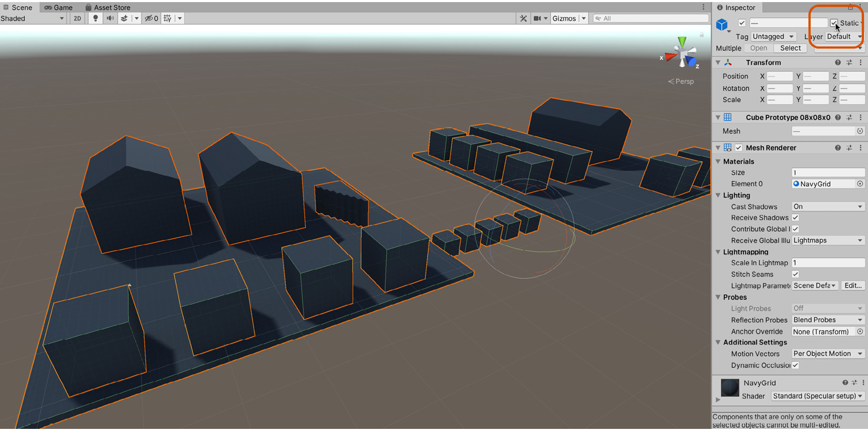Open Cast Shadows dropdown

tap(828, 207)
